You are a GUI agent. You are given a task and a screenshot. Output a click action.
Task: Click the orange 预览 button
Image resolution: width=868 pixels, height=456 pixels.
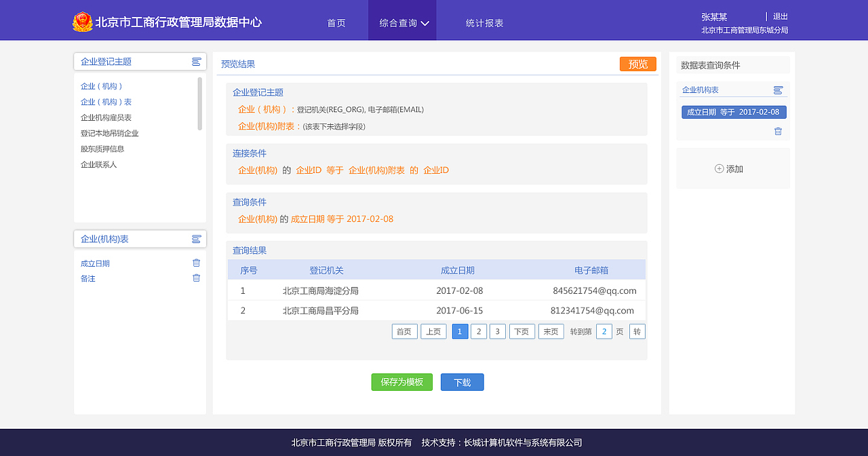638,64
